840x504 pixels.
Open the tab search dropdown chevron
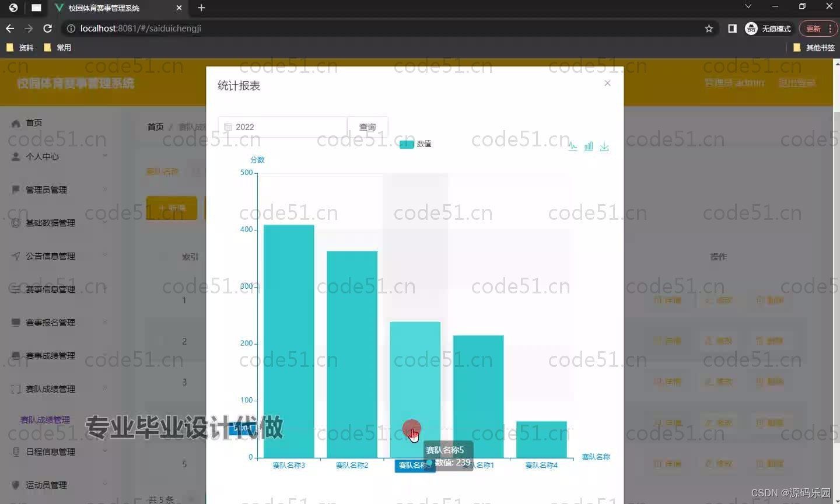click(x=748, y=6)
